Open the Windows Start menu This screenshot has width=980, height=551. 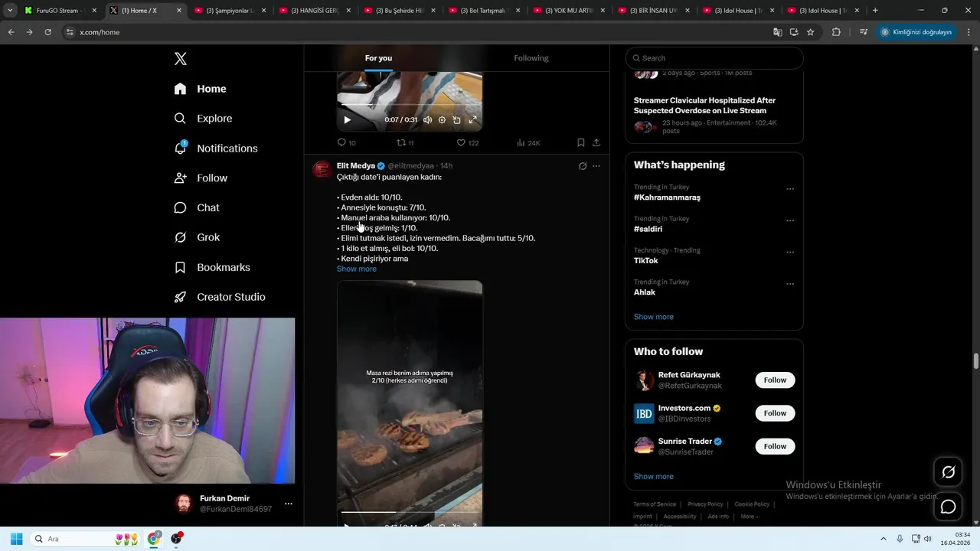click(x=16, y=539)
